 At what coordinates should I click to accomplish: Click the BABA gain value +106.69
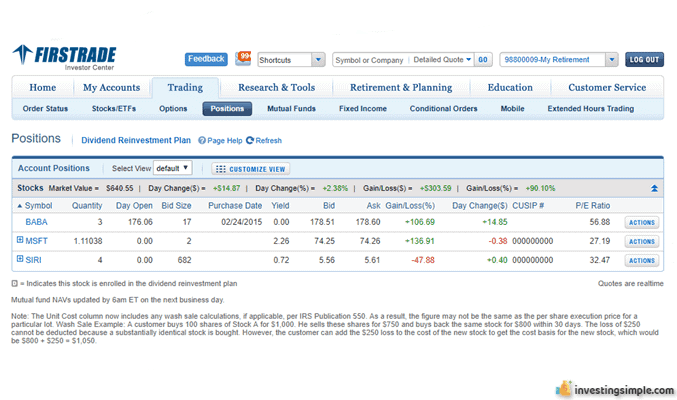pos(420,222)
